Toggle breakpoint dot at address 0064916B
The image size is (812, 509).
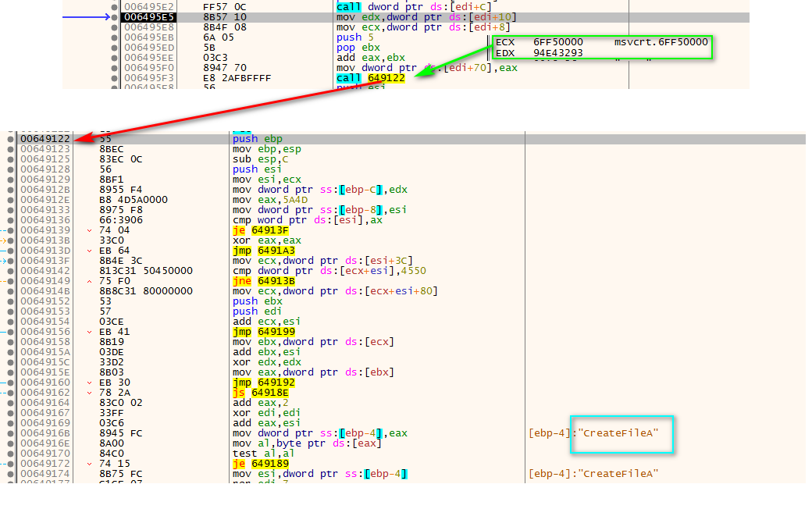tap(10, 433)
